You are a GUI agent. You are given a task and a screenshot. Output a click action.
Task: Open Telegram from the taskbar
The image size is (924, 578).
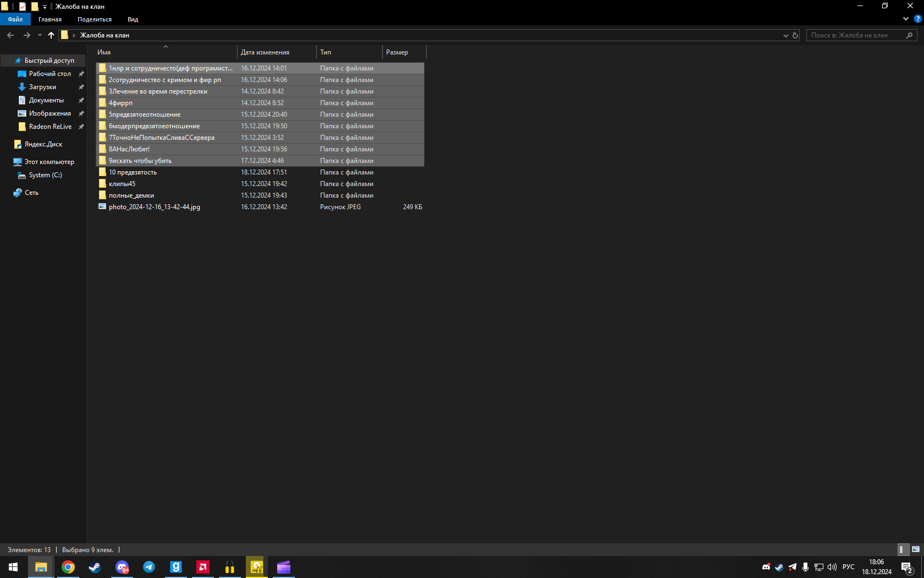[148, 567]
